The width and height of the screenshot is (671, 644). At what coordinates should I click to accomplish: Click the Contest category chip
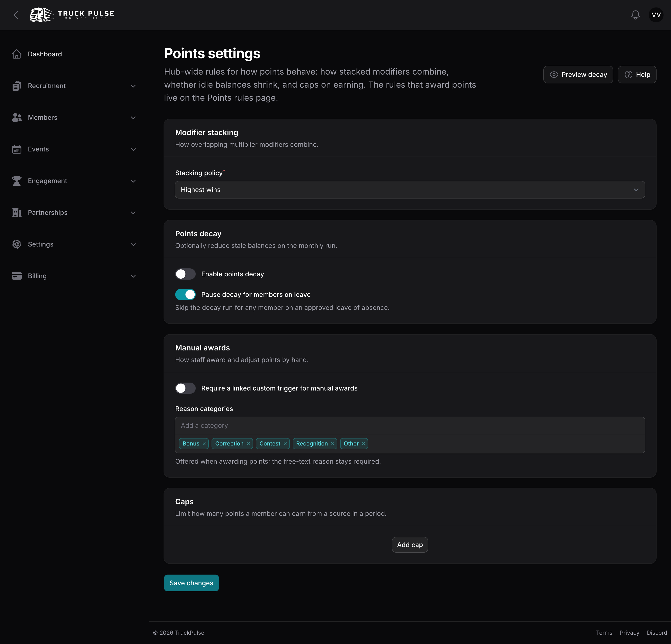point(273,444)
